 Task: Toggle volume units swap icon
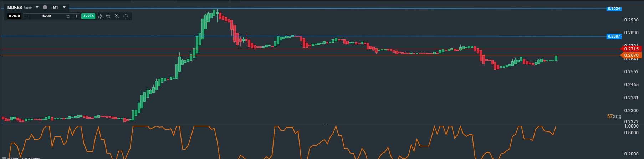68,16
